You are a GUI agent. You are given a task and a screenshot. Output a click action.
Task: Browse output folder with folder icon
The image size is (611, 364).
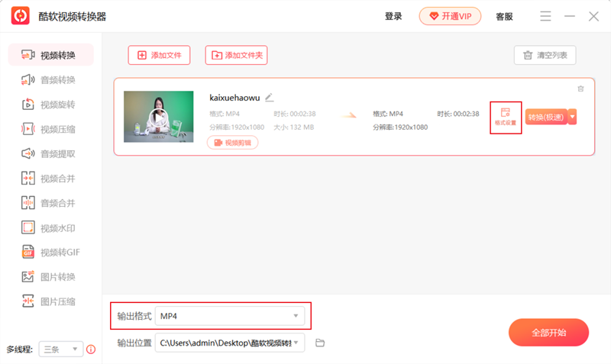click(320, 343)
